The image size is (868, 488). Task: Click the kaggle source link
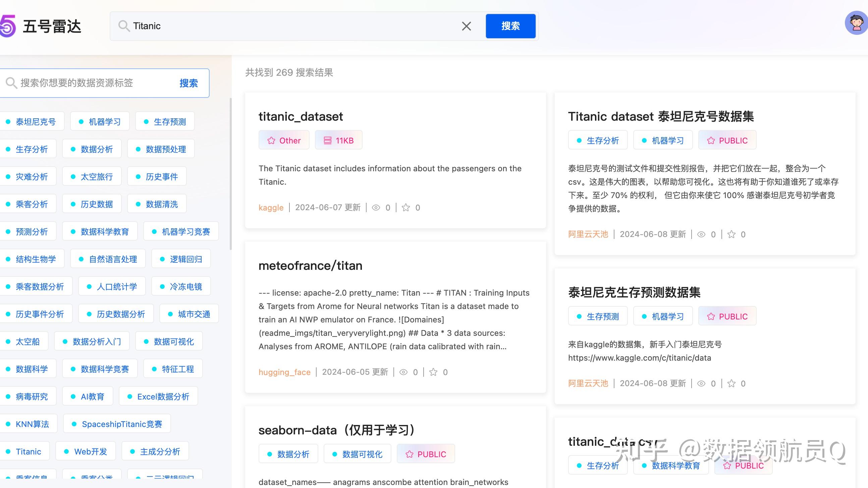(271, 207)
